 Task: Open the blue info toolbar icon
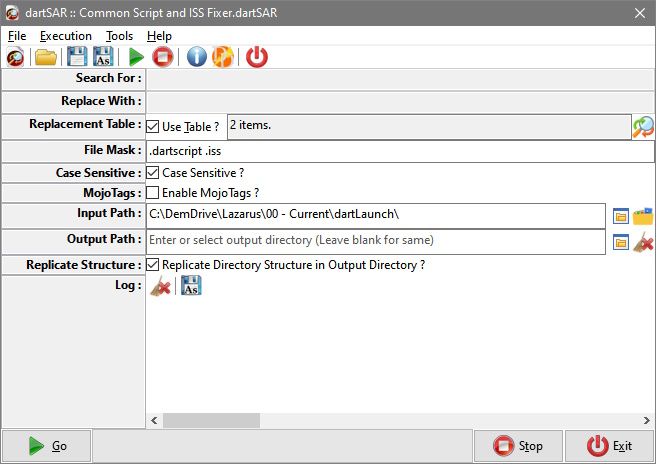[196, 57]
